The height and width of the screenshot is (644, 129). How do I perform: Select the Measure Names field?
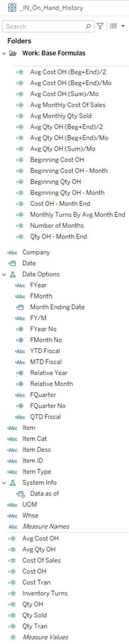46,527
